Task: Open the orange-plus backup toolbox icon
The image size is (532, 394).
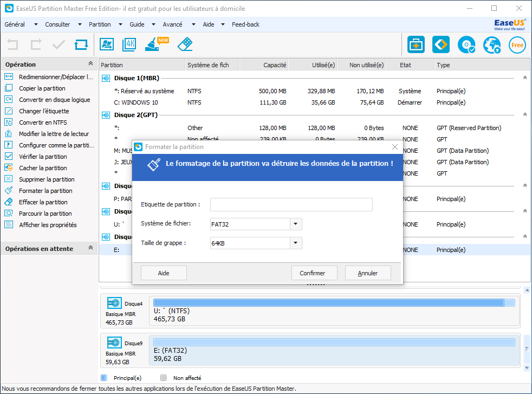Action: coord(416,45)
